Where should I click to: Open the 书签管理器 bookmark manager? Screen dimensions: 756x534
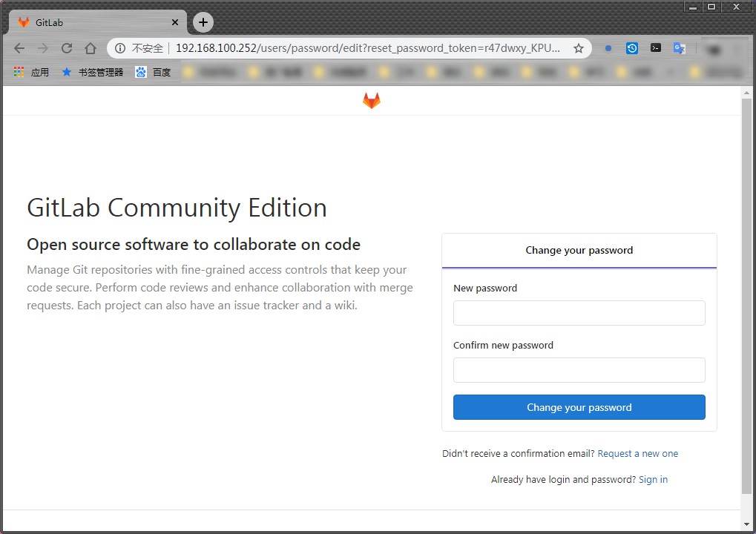[x=93, y=72]
